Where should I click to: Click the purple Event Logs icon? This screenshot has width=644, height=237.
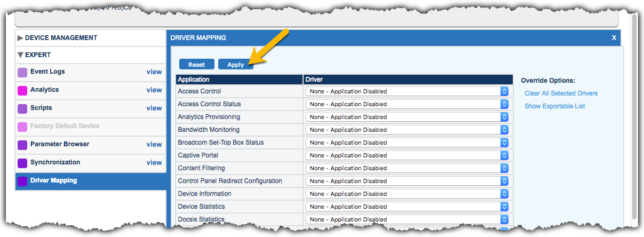(22, 73)
